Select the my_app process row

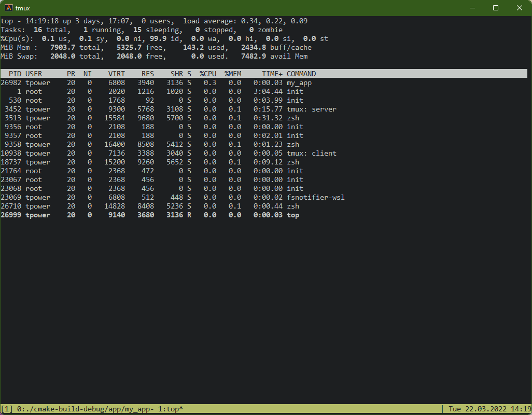[x=156, y=82]
